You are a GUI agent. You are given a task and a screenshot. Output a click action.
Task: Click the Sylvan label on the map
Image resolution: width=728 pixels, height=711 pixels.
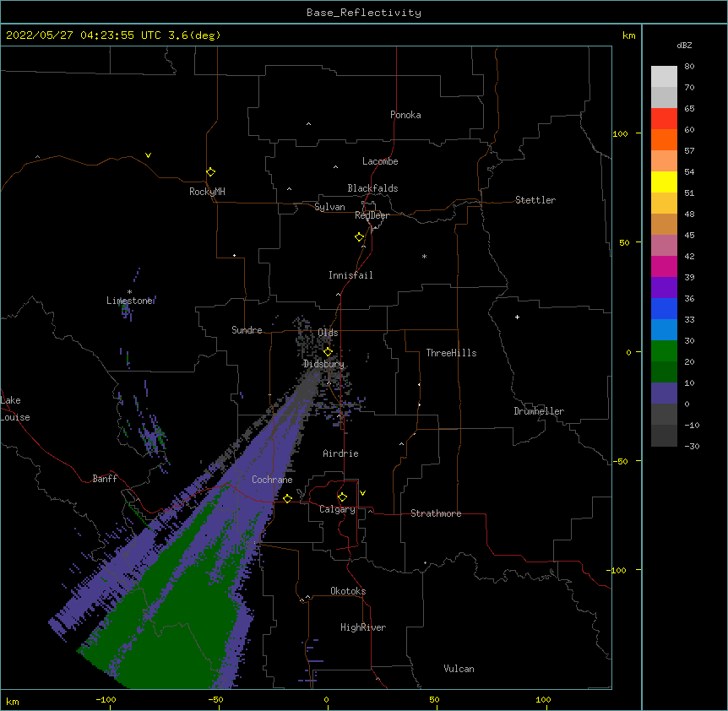[329, 207]
